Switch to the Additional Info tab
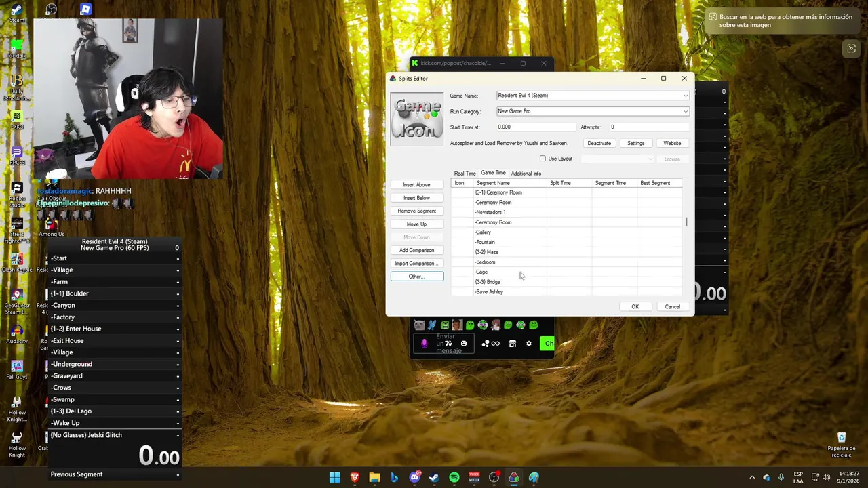Image resolution: width=868 pixels, height=488 pixels. [x=526, y=174]
